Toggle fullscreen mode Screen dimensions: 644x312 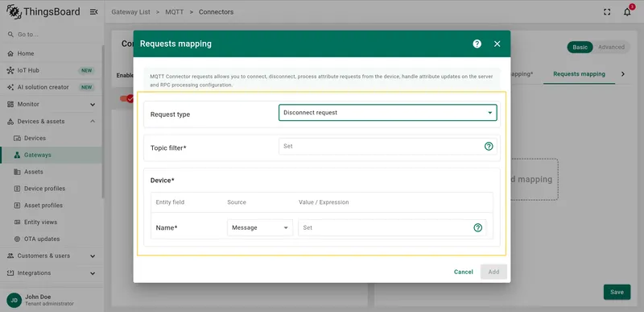(607, 12)
